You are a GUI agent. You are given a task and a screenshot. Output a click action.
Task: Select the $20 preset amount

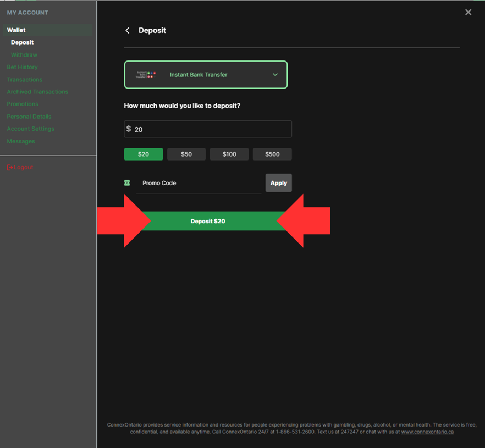[x=144, y=154]
